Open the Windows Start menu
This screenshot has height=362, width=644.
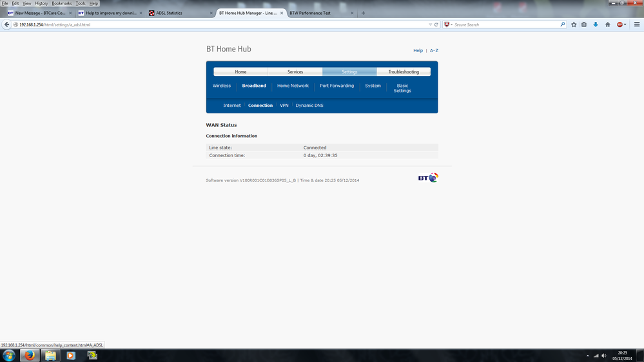[9, 356]
